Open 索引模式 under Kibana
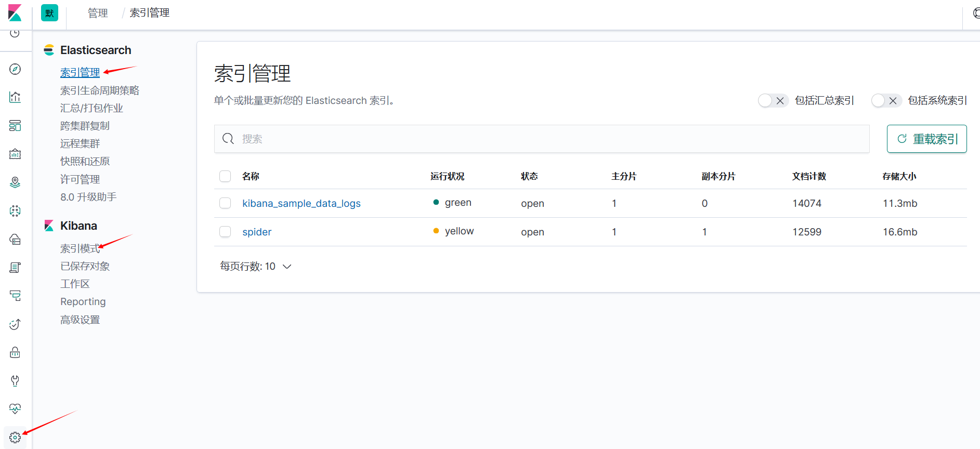The width and height of the screenshot is (980, 449). (80, 248)
